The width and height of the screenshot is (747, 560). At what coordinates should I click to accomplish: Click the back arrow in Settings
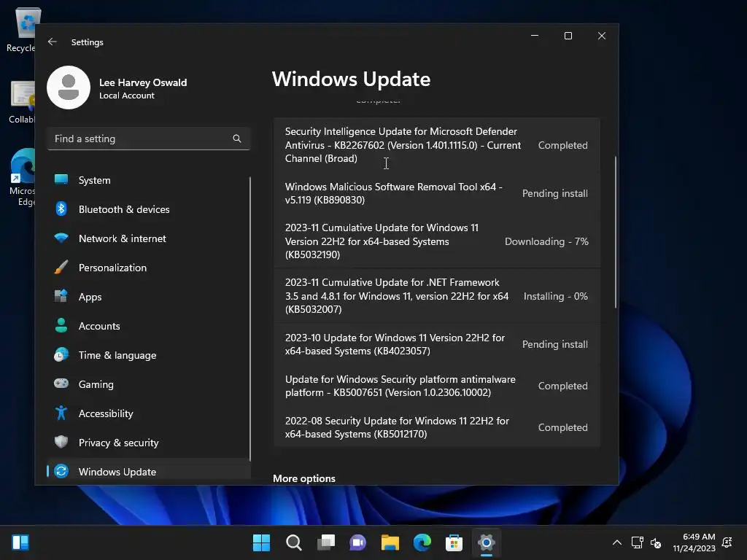pyautogui.click(x=53, y=42)
